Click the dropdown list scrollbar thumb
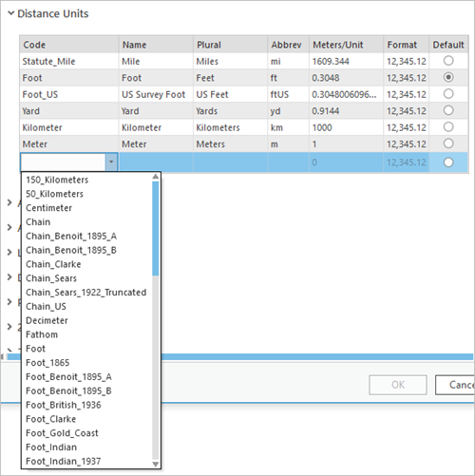Screen dimensions: 475x476 click(156, 228)
